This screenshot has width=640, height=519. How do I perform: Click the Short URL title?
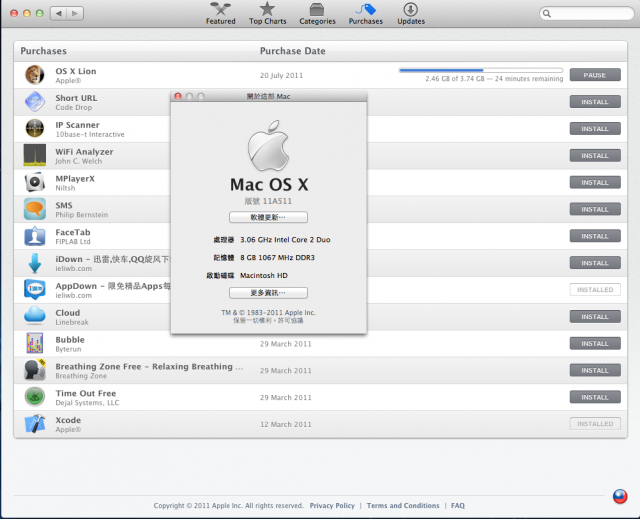pyautogui.click(x=76, y=98)
